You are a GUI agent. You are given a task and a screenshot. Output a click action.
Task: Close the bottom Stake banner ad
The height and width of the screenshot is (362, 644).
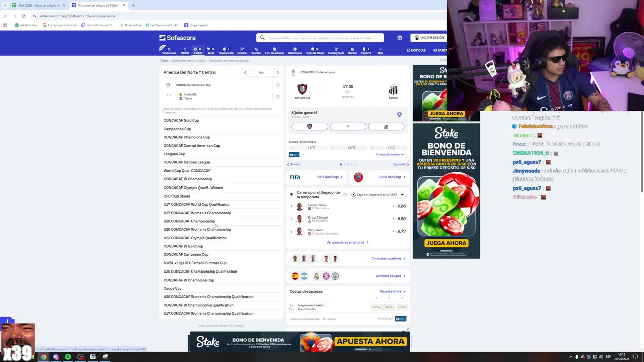coord(407,330)
